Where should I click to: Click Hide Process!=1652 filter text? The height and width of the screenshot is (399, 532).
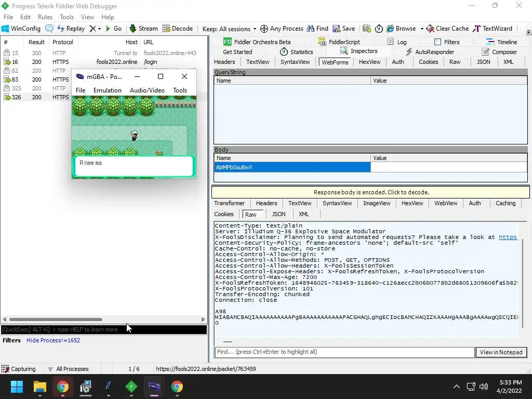(x=54, y=340)
